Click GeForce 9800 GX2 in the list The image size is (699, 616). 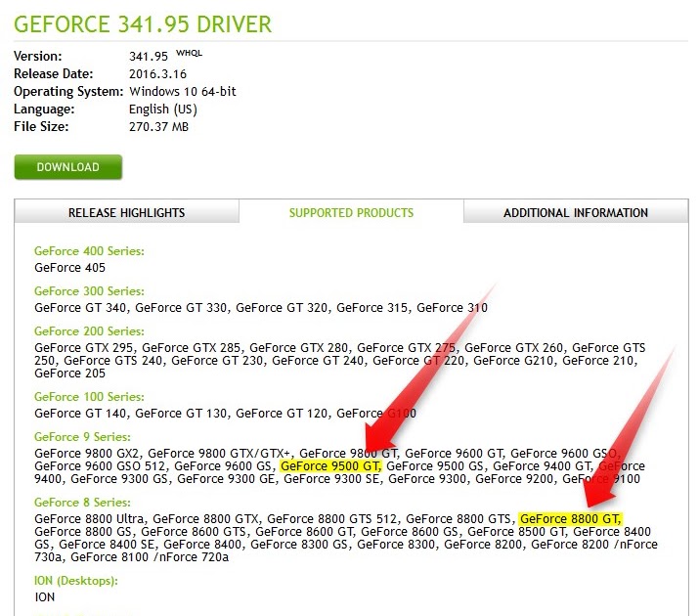pyautogui.click(x=86, y=454)
